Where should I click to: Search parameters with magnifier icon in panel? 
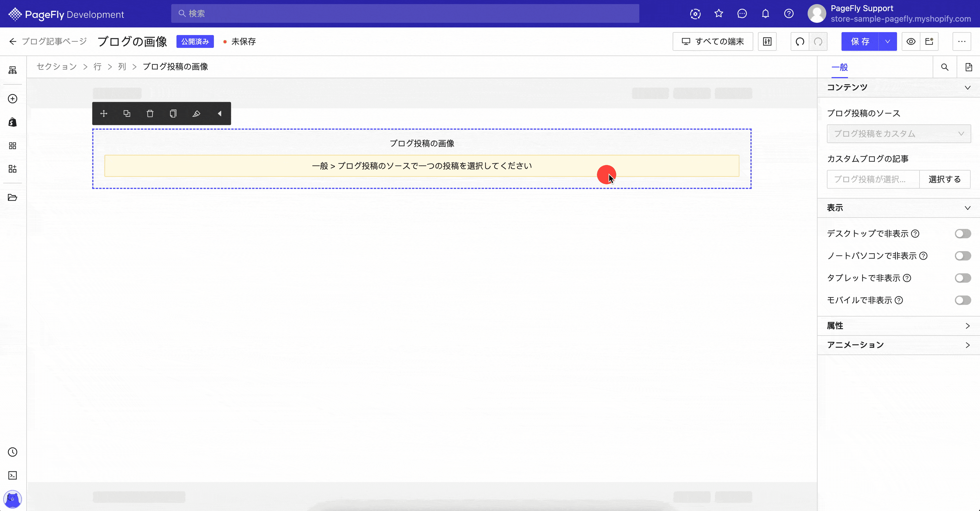[x=945, y=67]
